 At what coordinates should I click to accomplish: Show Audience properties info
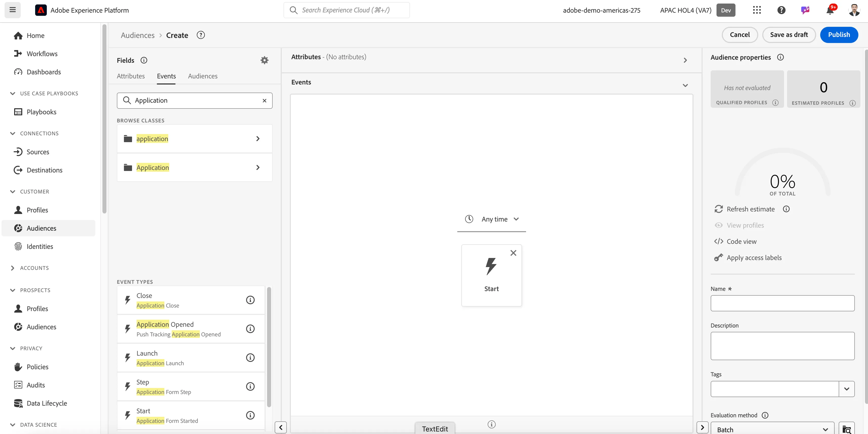point(780,57)
